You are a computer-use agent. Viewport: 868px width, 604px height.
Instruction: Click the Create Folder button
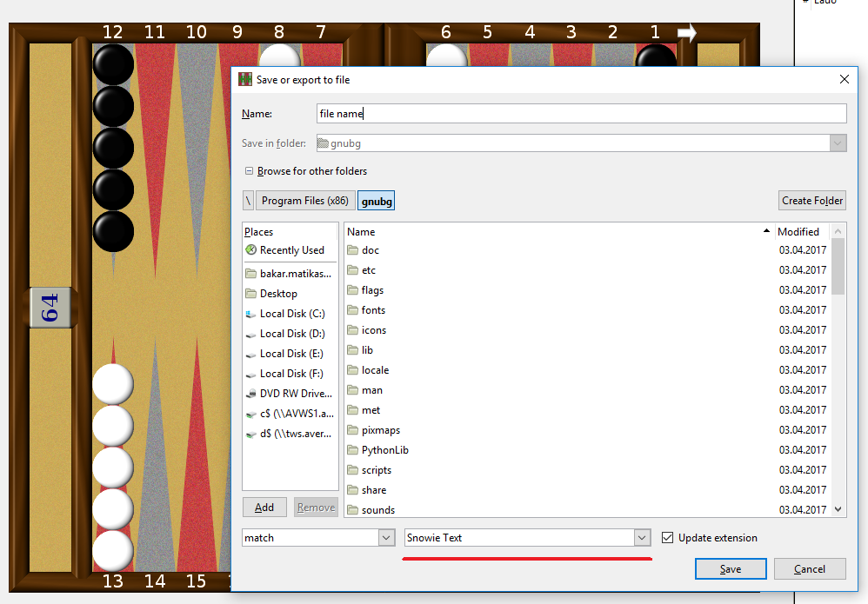click(811, 201)
